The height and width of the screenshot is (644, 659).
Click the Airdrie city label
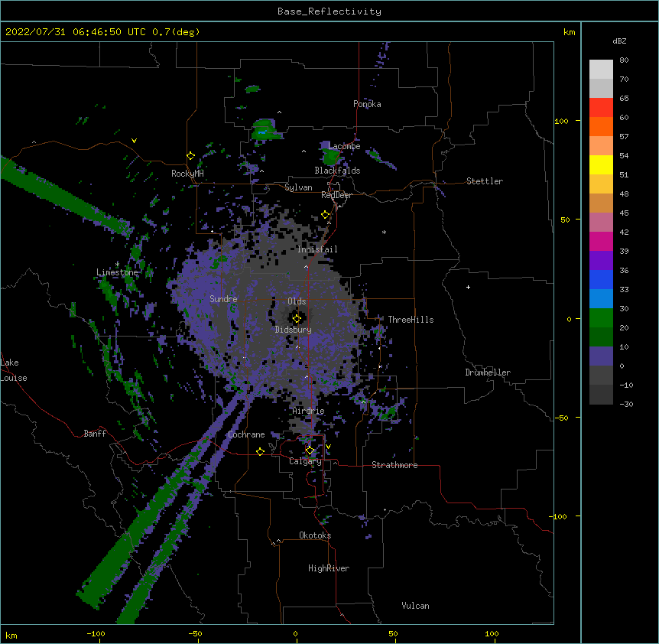(x=309, y=411)
